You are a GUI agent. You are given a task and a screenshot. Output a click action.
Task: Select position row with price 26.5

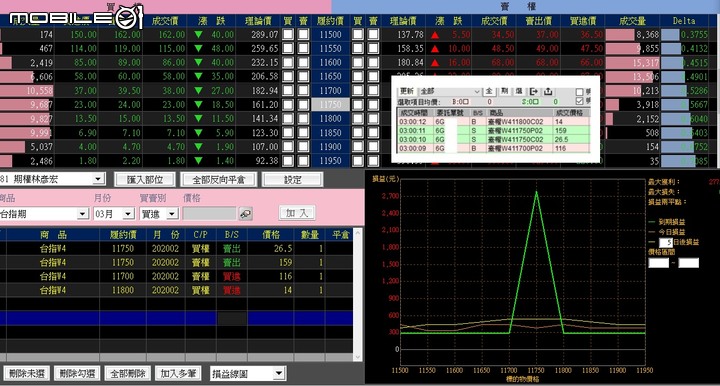pyautogui.click(x=176, y=248)
